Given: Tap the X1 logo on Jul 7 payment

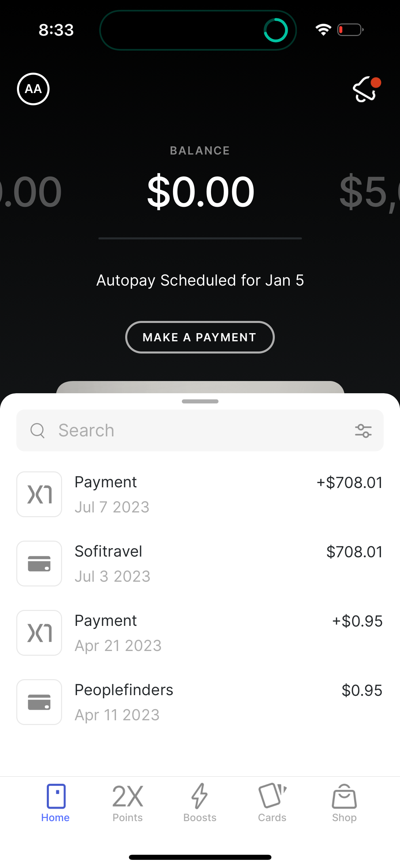Looking at the screenshot, I should (39, 494).
